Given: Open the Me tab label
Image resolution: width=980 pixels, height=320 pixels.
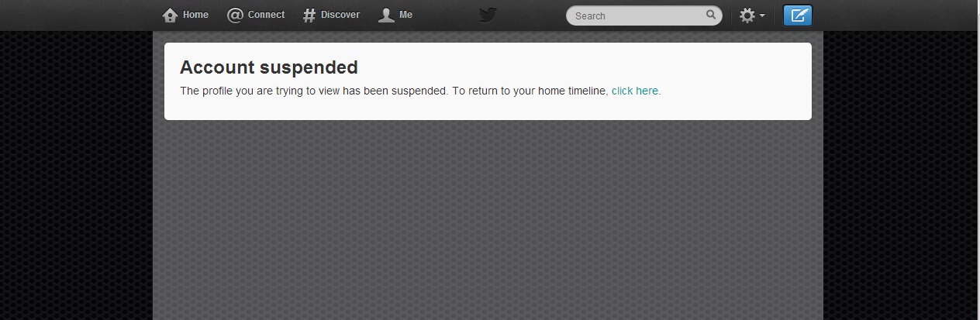Looking at the screenshot, I should coord(405,15).
